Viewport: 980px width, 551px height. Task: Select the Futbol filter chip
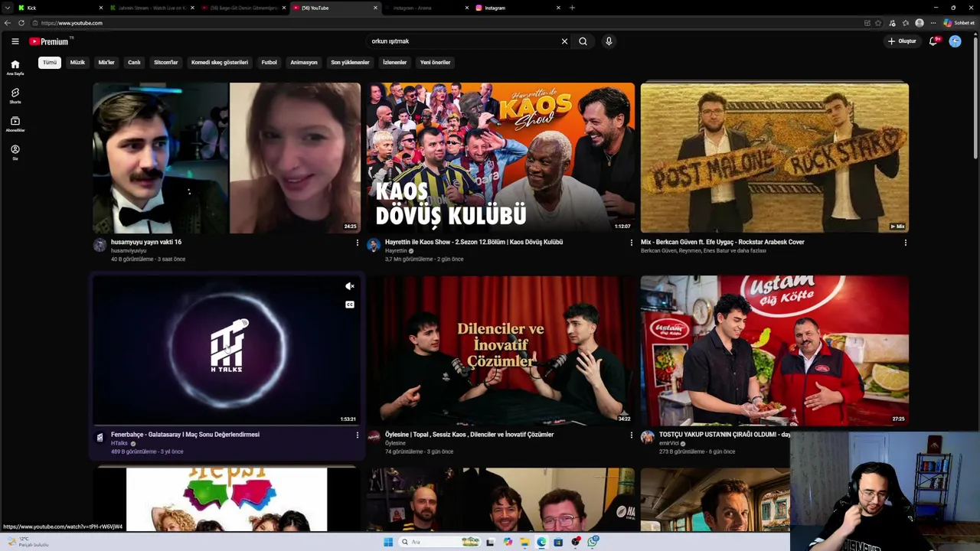269,63
